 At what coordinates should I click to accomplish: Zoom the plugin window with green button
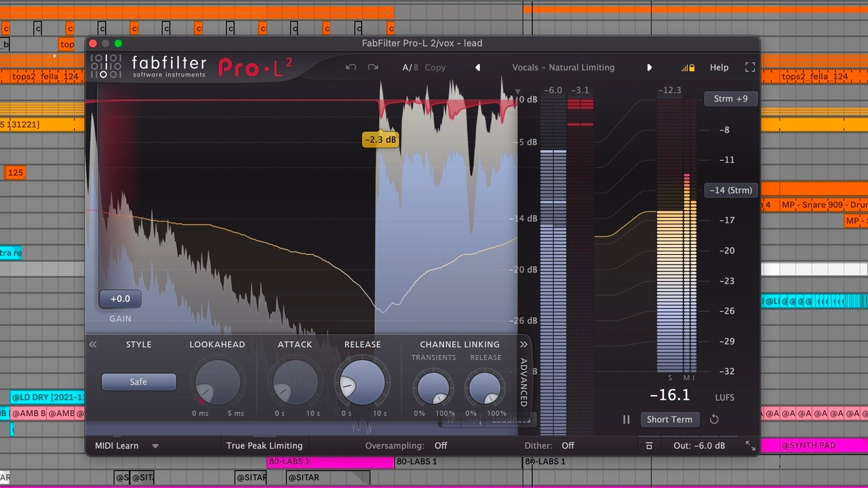119,43
